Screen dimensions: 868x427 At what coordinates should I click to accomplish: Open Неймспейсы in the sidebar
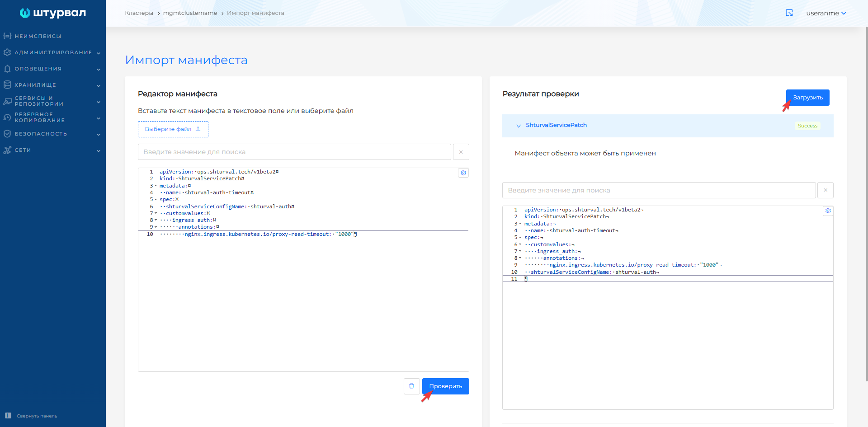[38, 36]
